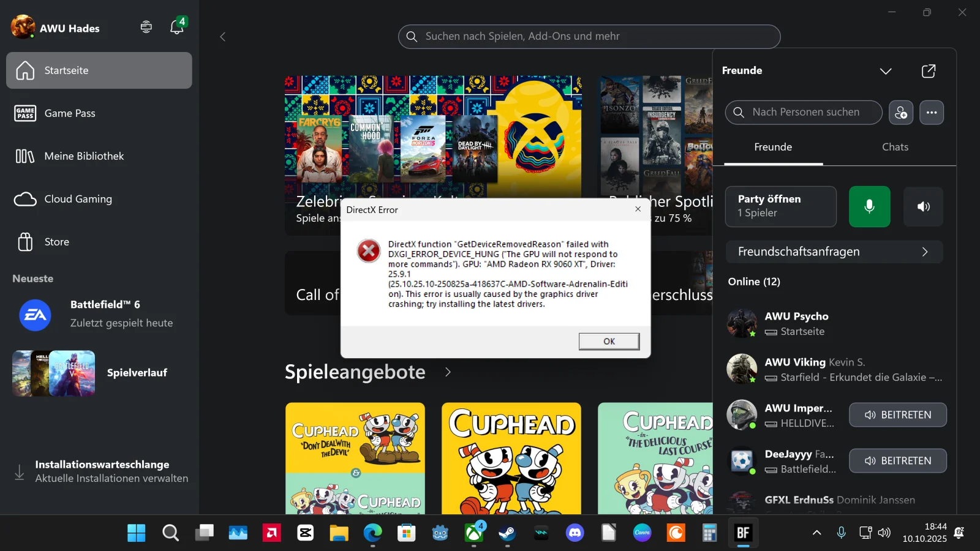Open the notifications bell in Xbox app
The image size is (980, 551).
click(177, 27)
